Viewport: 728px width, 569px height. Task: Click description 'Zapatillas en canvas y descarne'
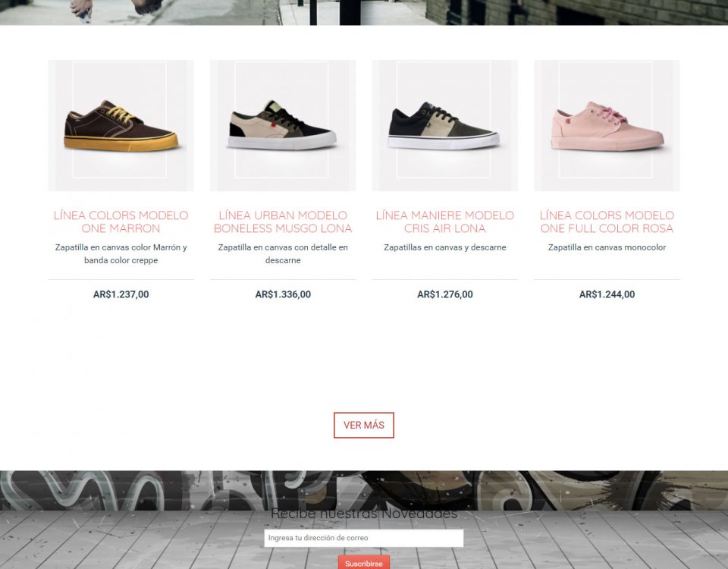pyautogui.click(x=445, y=247)
